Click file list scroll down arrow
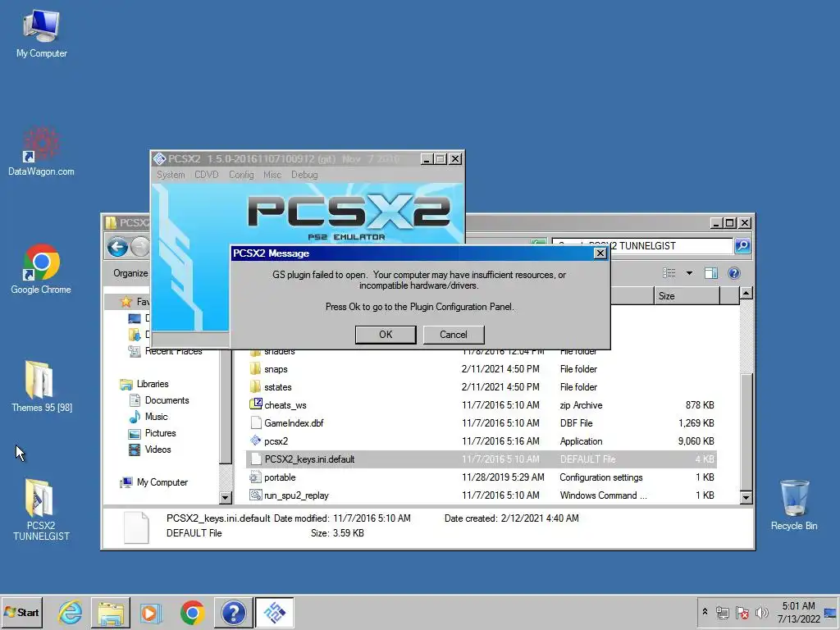Image resolution: width=840 pixels, height=630 pixels. click(x=746, y=498)
